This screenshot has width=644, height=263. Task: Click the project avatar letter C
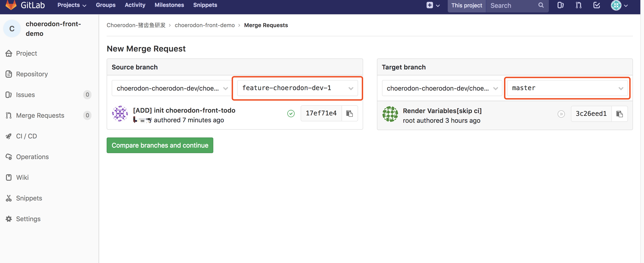coord(12,29)
